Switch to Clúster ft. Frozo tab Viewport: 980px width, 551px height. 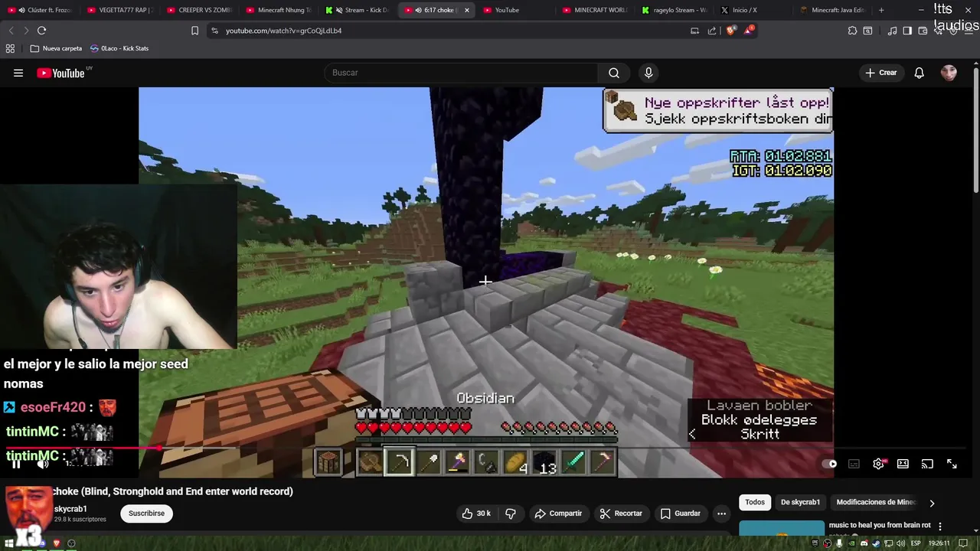point(40,10)
